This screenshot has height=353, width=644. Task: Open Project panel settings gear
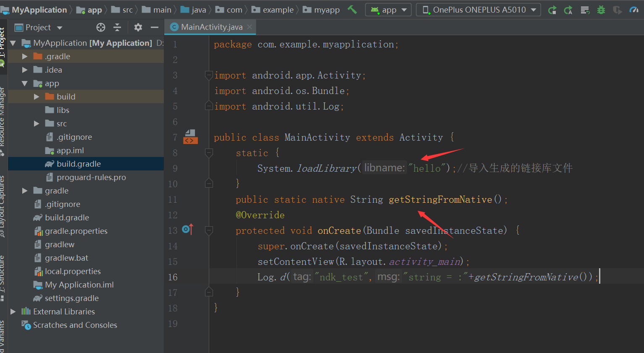[138, 27]
